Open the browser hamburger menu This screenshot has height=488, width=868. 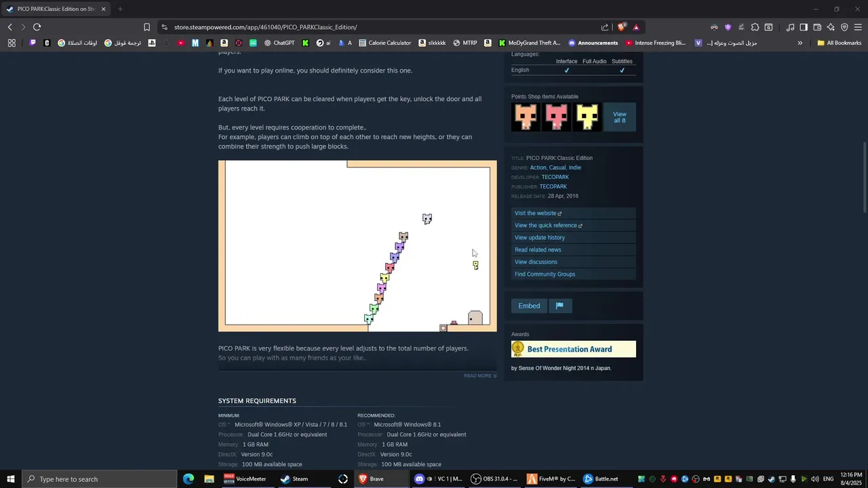click(858, 27)
